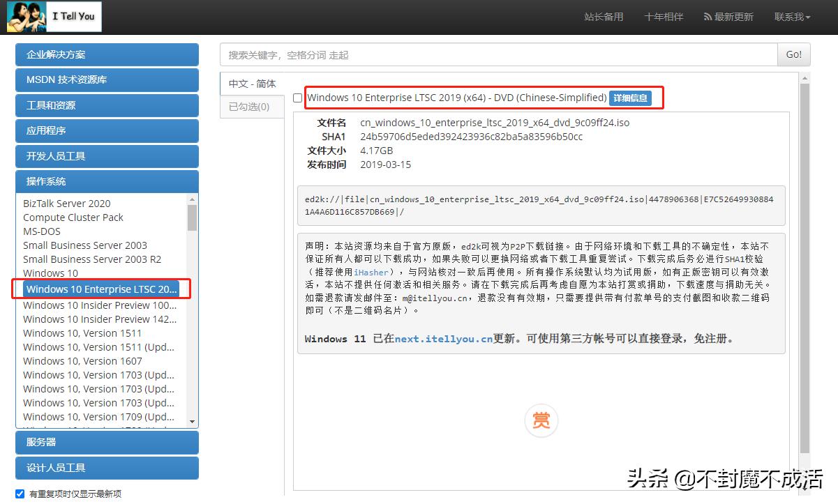
Task: Click the orange 赏 reward icon
Action: tap(541, 420)
